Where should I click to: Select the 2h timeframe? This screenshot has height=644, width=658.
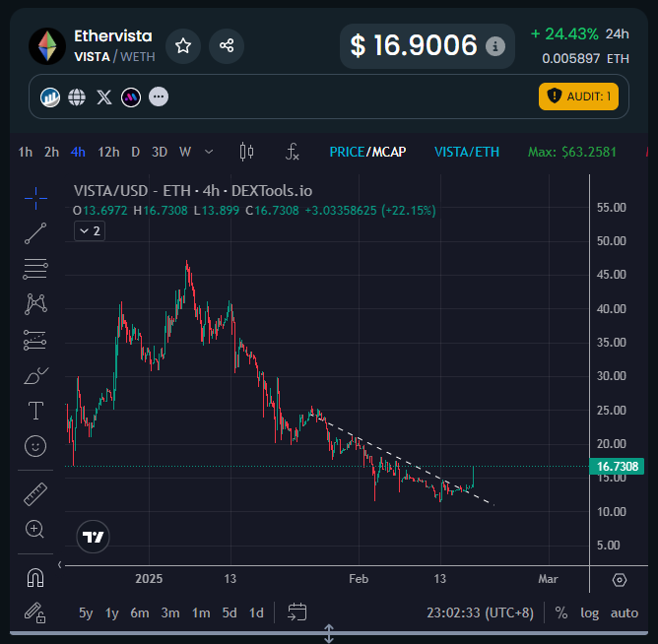tap(51, 152)
